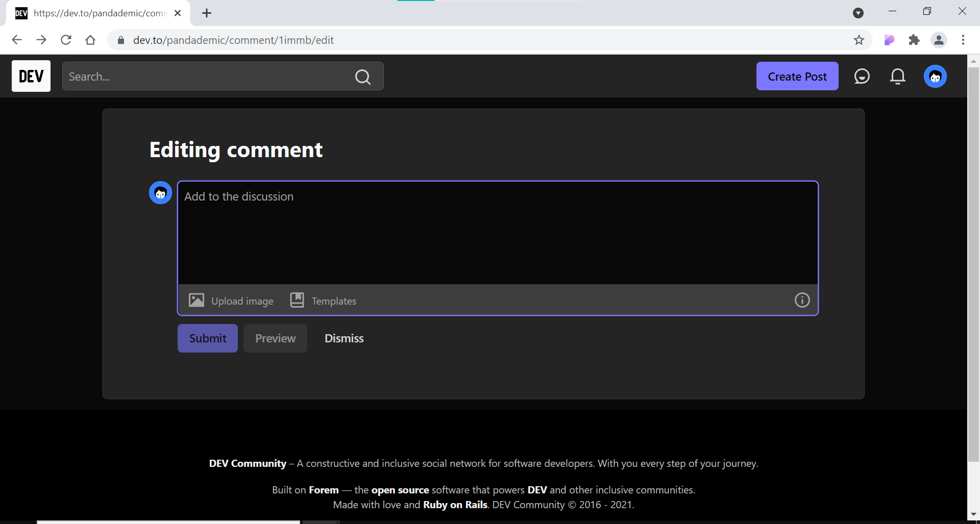The height and width of the screenshot is (524, 980).
Task: Open the markdown help info icon
Action: [x=802, y=300]
